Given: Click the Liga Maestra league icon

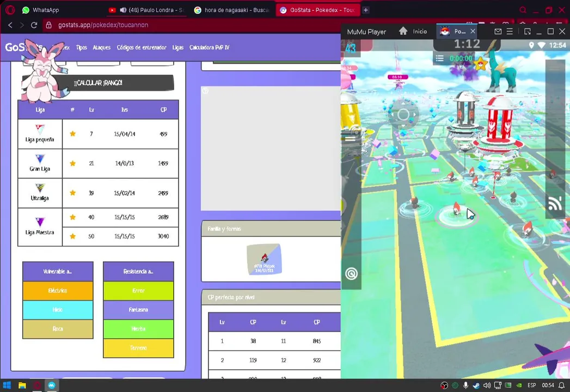Looking at the screenshot, I should [40, 222].
